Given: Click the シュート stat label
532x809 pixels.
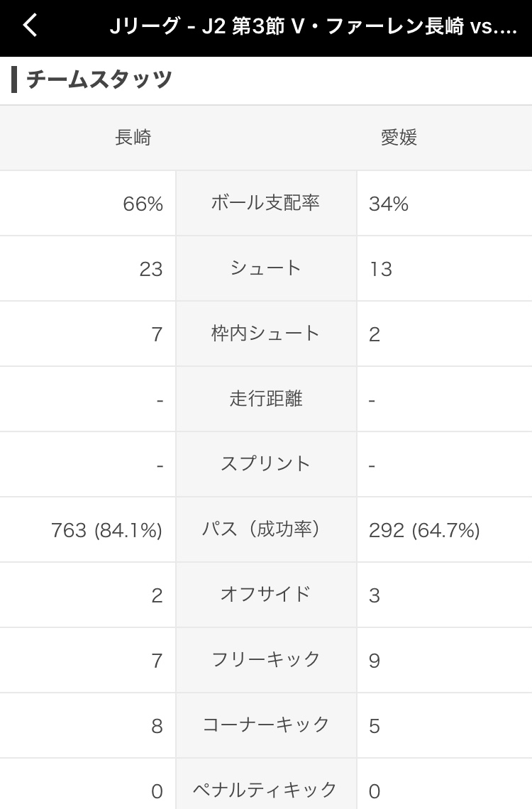Looking at the screenshot, I should 266,268.
